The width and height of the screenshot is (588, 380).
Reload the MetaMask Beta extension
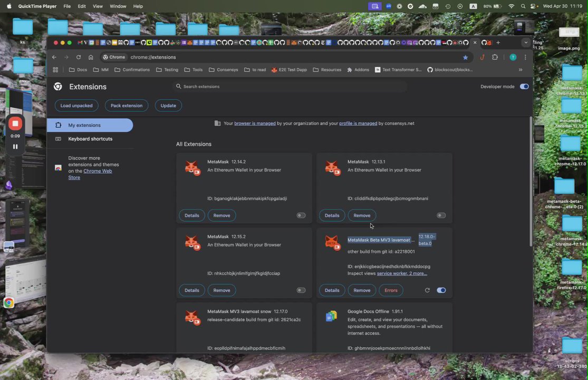point(427,290)
